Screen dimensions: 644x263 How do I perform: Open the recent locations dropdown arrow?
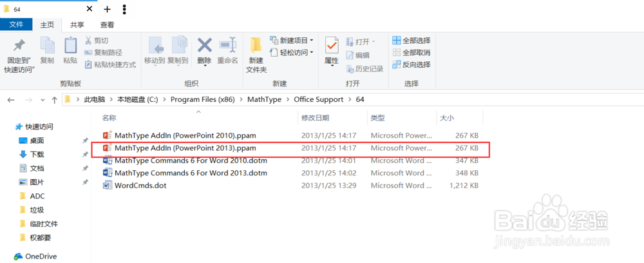pyautogui.click(x=43, y=100)
